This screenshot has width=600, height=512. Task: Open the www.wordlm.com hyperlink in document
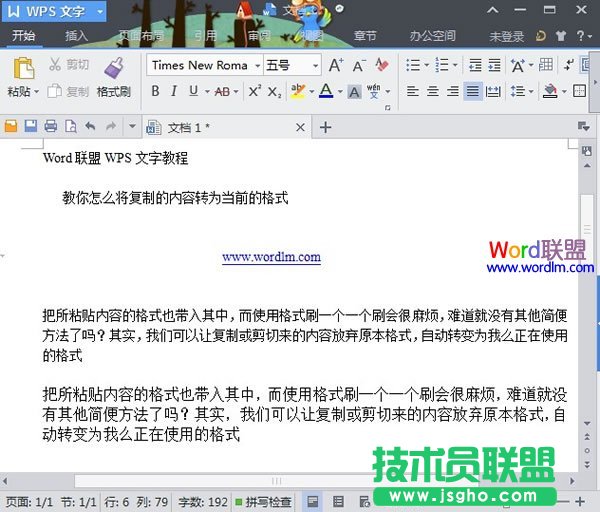(271, 257)
